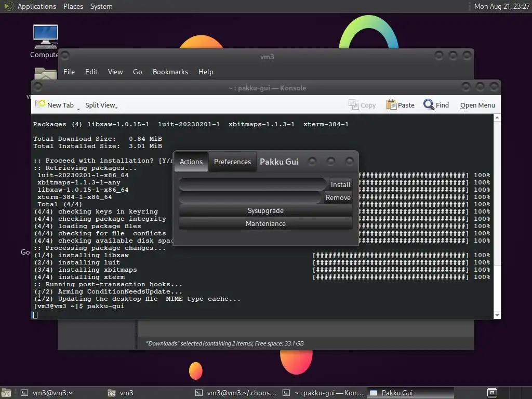This screenshot has height=399, width=532.
Task: Open Go menu in vm3 file manager
Action: tap(137, 72)
